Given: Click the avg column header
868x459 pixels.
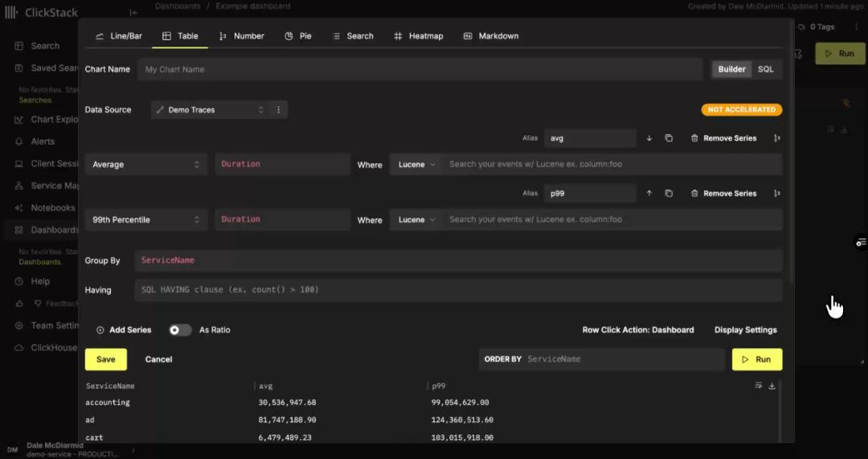Looking at the screenshot, I should click(x=266, y=386).
